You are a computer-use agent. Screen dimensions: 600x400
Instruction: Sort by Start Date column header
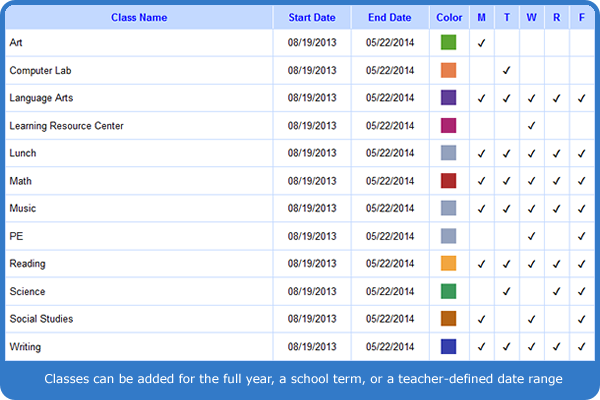point(312,18)
